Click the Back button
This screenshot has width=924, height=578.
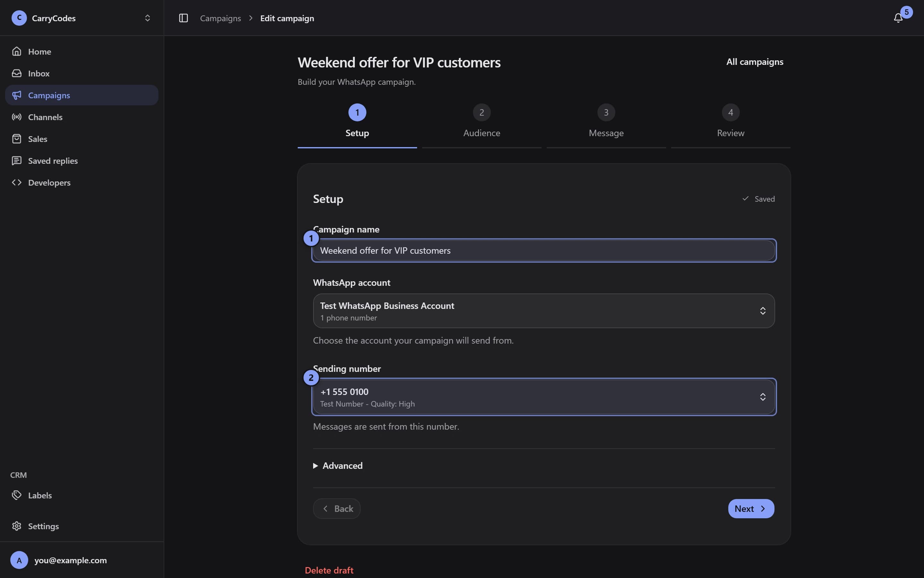pyautogui.click(x=337, y=508)
